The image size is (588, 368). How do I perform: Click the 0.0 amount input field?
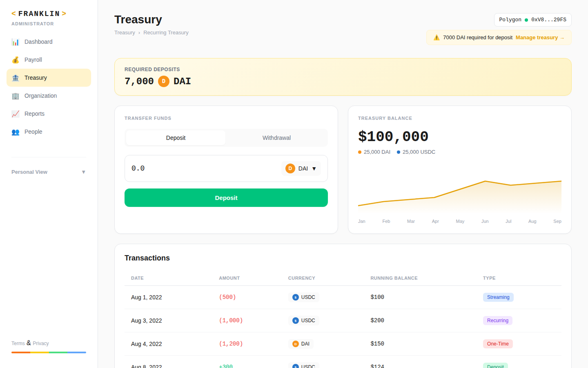pos(184,168)
